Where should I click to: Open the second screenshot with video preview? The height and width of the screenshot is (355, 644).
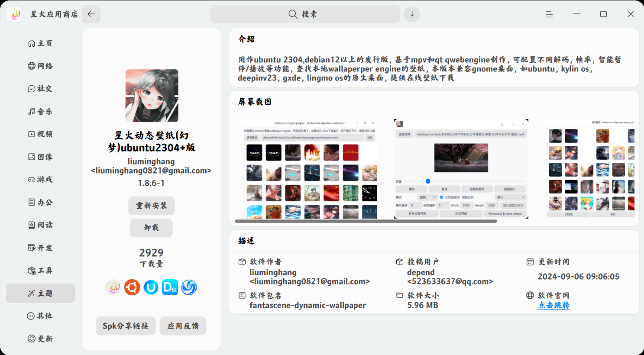[461, 169]
